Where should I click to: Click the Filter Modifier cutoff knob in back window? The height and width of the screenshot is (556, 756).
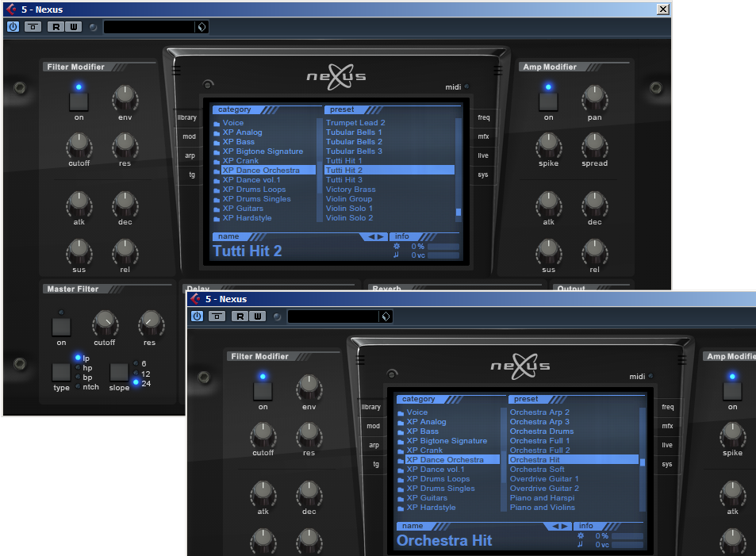click(79, 145)
